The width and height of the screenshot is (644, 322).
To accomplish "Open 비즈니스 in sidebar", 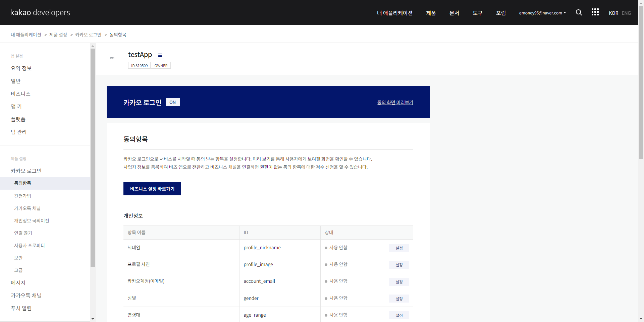I will coord(20,94).
